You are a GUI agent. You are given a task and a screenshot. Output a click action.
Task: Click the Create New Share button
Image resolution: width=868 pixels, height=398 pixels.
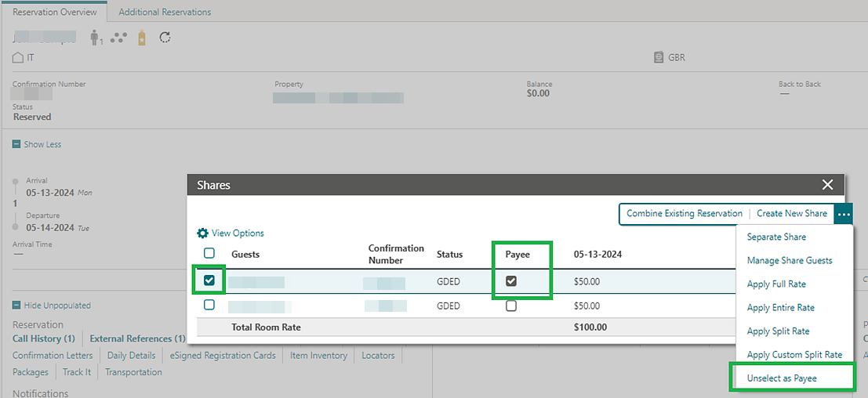(x=791, y=214)
